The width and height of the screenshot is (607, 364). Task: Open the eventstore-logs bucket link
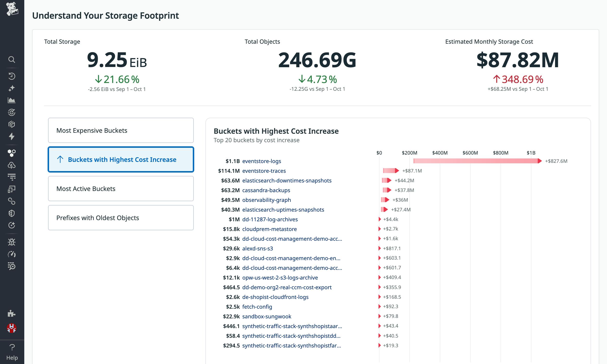click(x=261, y=161)
